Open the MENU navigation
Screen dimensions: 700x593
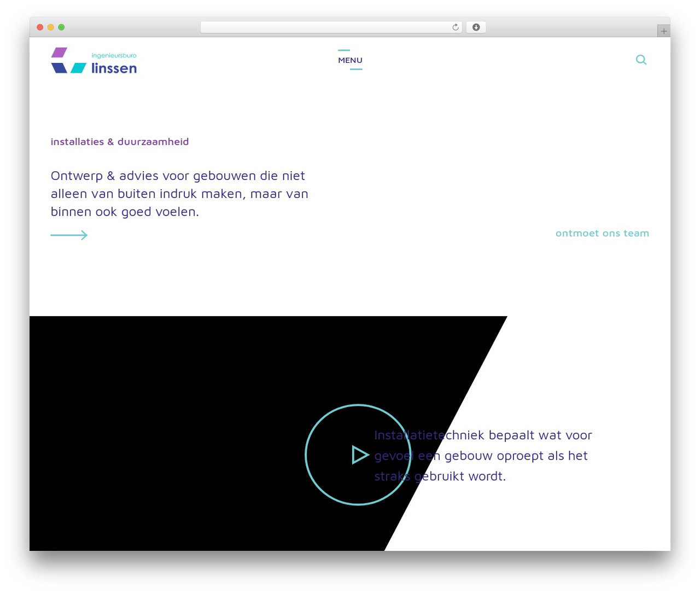(x=350, y=60)
